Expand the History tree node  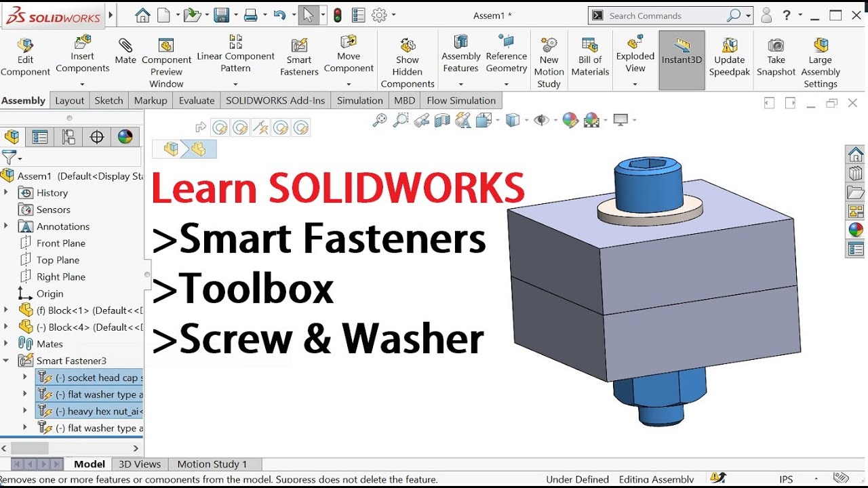pyautogui.click(x=6, y=192)
